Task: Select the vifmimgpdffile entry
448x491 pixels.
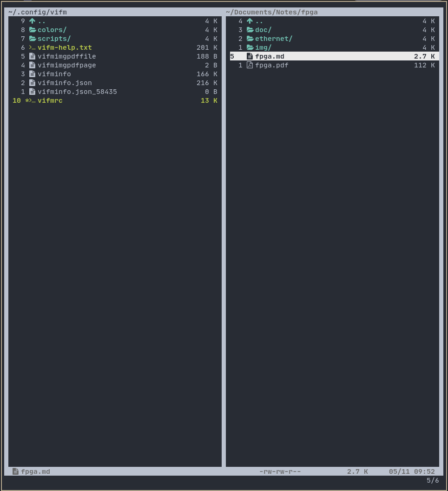Action: tap(66, 56)
